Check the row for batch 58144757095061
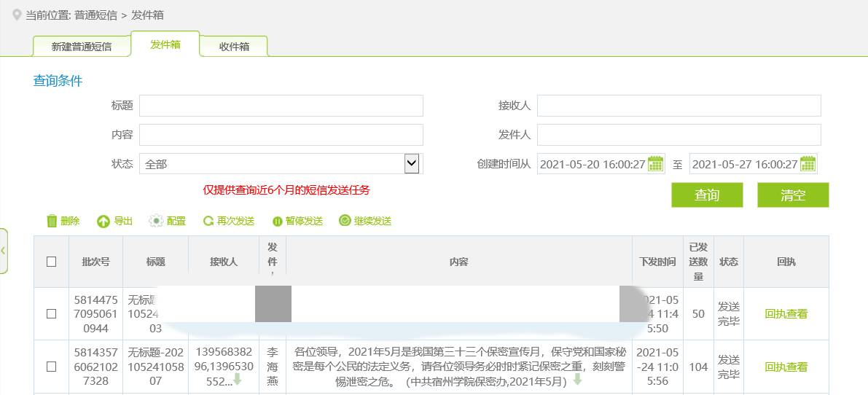This screenshot has height=395, width=868. 51,313
